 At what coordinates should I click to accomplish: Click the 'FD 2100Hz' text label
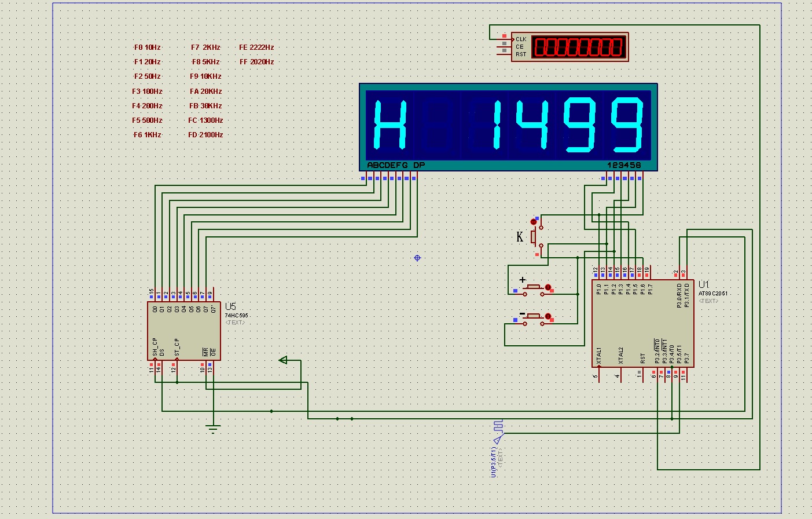point(205,135)
